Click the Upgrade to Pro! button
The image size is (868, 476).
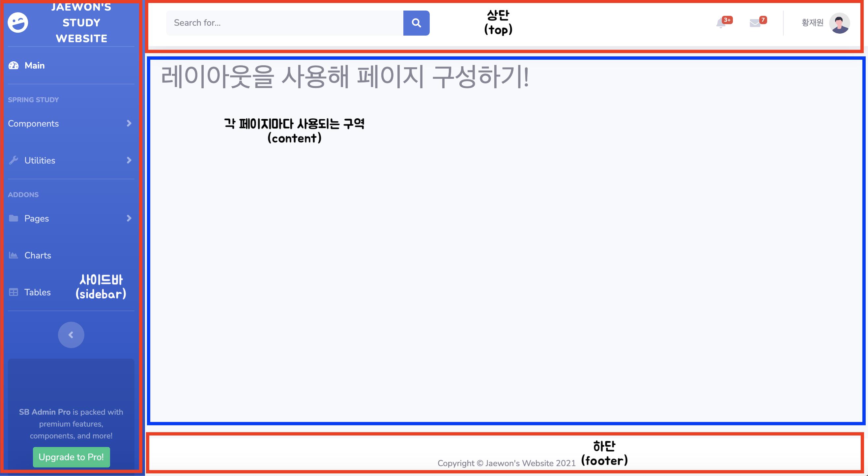coord(72,457)
